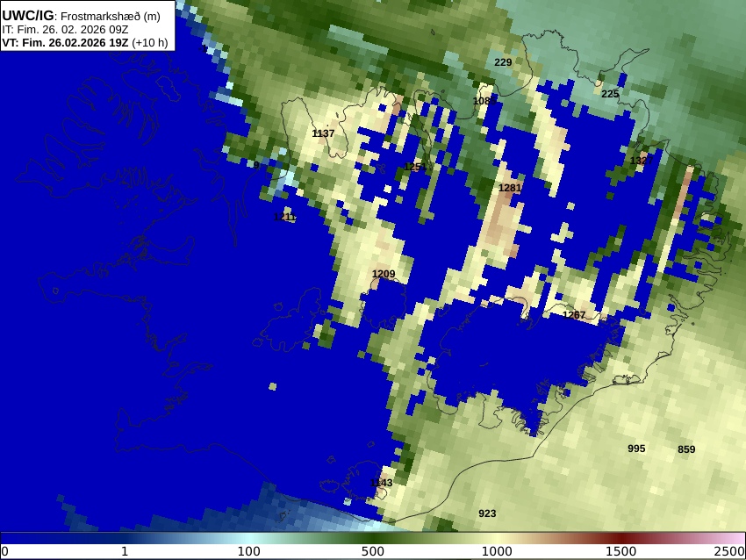
Task: Click the color scale label 100
Action: click(249, 551)
